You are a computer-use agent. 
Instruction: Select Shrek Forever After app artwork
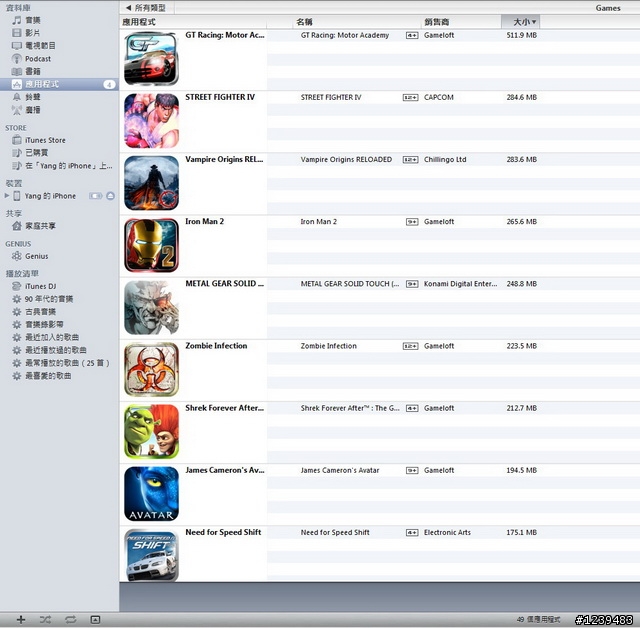pyautogui.click(x=151, y=432)
